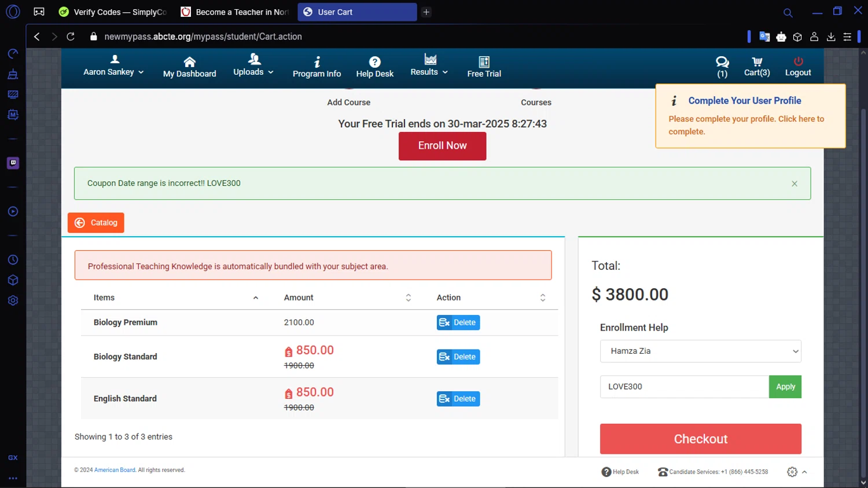The height and width of the screenshot is (488, 868).
Task: Open the Twitch icon in sidebar
Action: (x=13, y=163)
